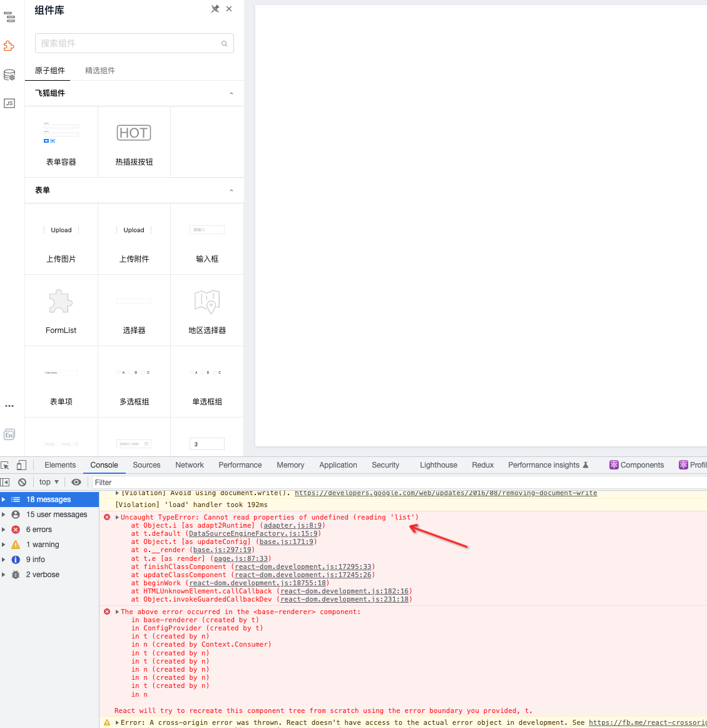Open the DataSourceEngineFactory.js:15:9 link

(x=253, y=534)
